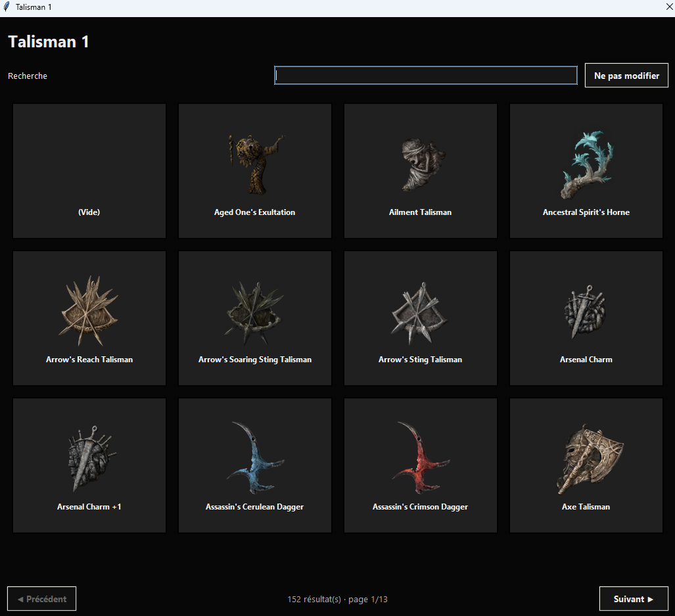Choose the Ancestral Spirit's Horn icon
Image resolution: width=675 pixels, height=616 pixels.
[x=587, y=165]
